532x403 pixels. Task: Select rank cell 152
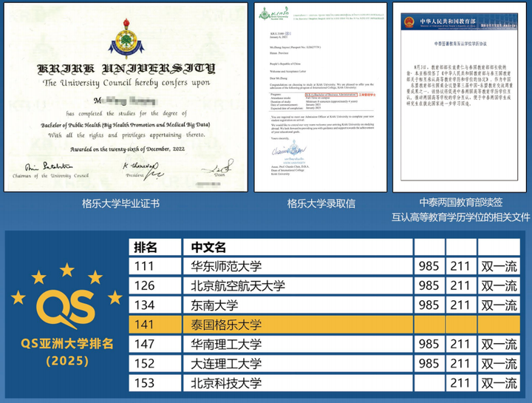155,364
